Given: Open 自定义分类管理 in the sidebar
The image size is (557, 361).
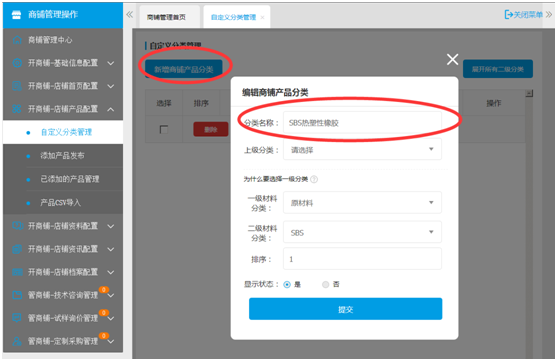Looking at the screenshot, I should (63, 132).
